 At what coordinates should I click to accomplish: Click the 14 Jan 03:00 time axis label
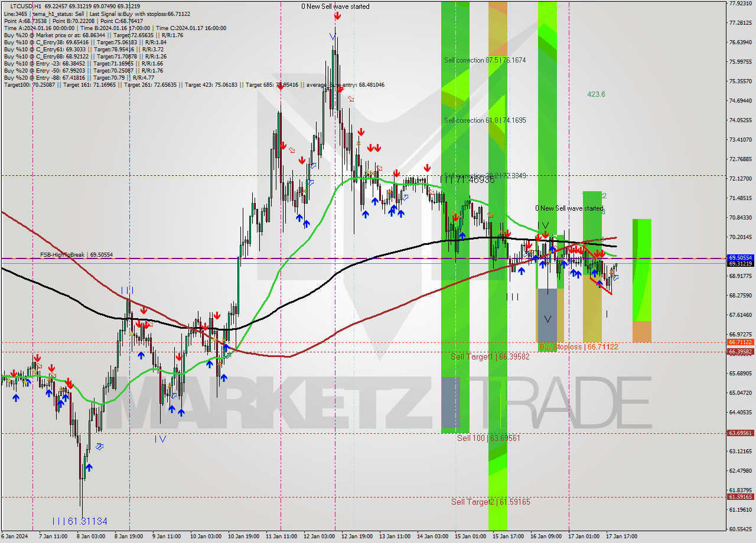(432, 537)
